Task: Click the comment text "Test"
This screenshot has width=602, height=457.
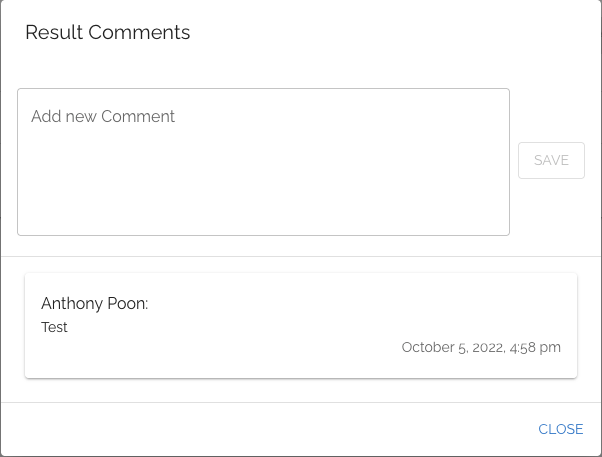Action: coord(55,327)
